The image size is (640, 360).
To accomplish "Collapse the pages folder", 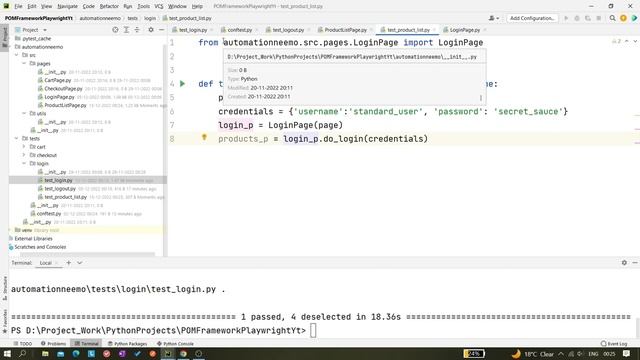I will [24, 63].
